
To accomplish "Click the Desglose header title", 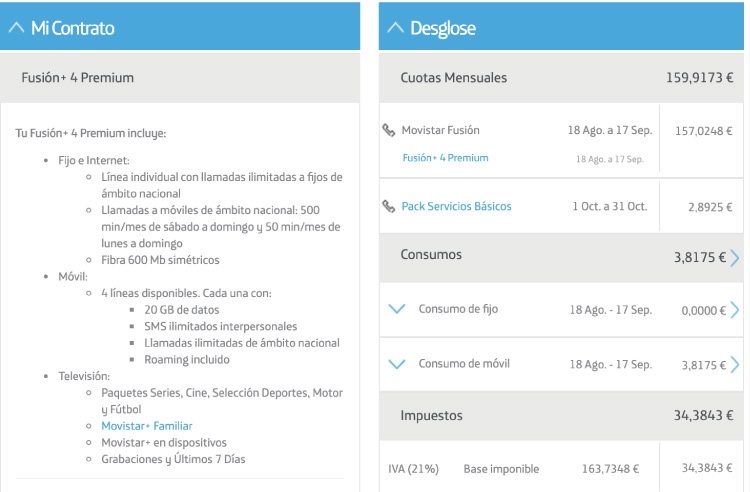I will [x=443, y=28].
